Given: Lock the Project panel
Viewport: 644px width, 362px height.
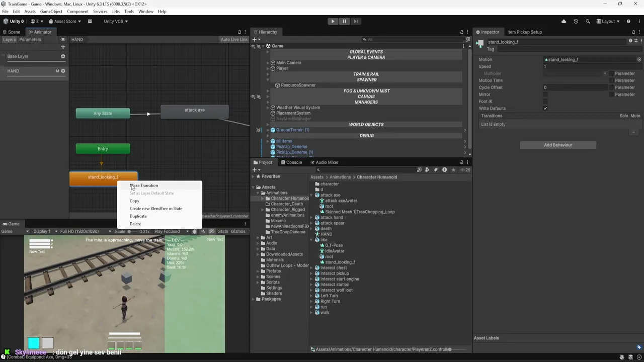Looking at the screenshot, I should [462, 162].
